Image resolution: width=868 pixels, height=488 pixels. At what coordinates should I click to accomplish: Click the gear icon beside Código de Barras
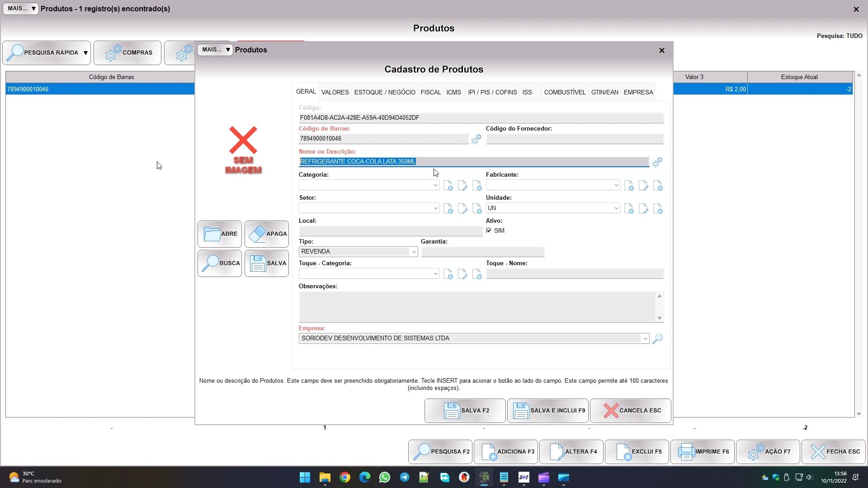(x=476, y=139)
